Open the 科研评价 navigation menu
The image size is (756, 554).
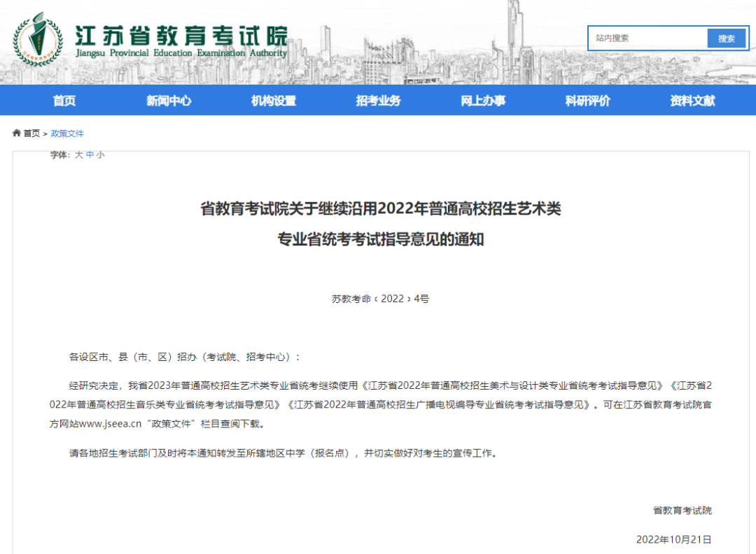[x=588, y=100]
